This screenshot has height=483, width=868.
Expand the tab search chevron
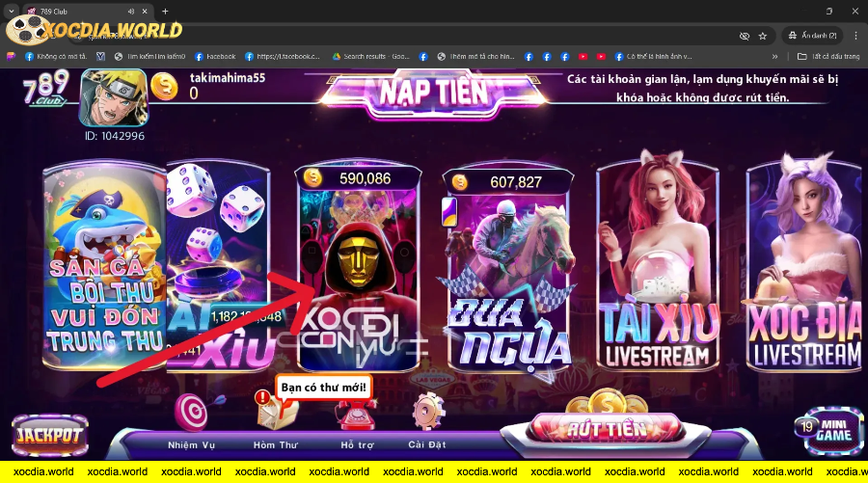pyautogui.click(x=11, y=11)
